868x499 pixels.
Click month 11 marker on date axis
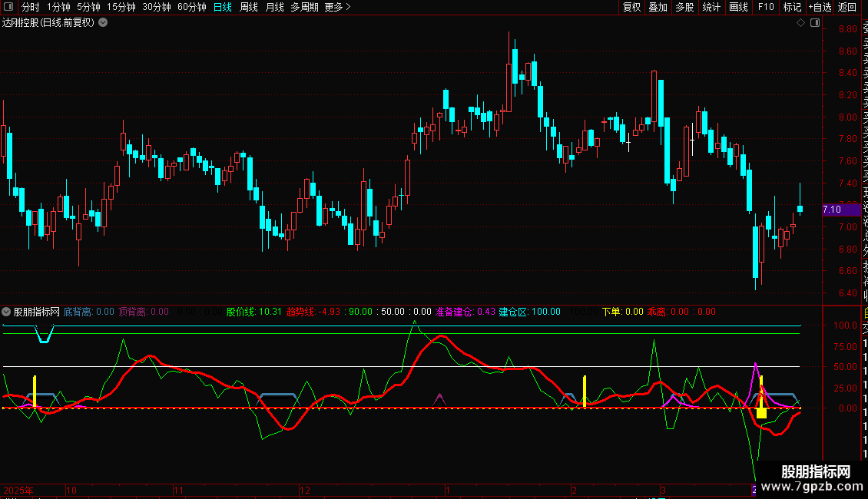(x=178, y=491)
